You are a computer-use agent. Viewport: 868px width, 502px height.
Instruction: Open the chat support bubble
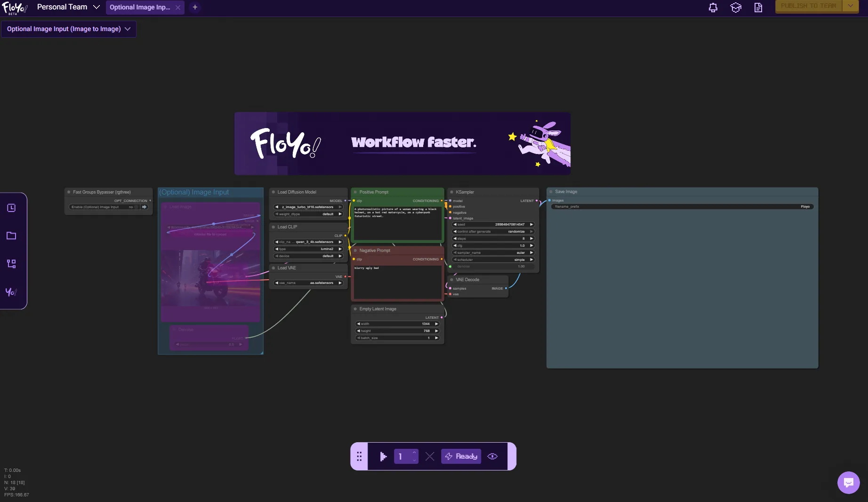849,483
